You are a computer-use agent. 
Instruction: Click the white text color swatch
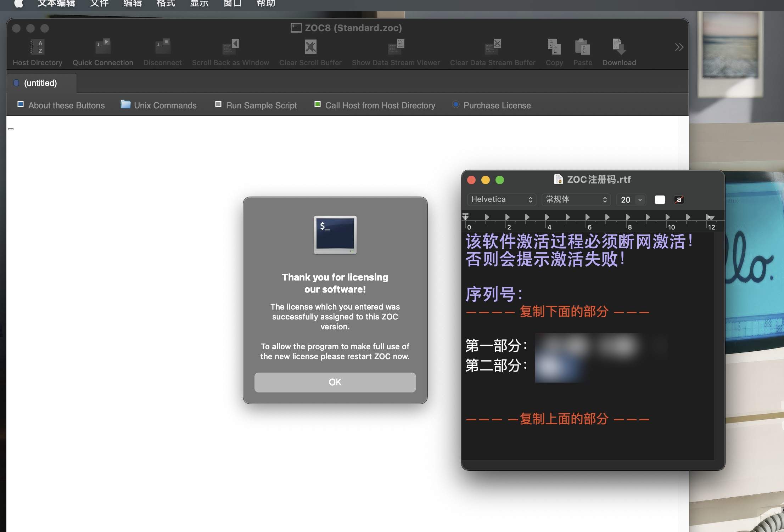(x=660, y=199)
